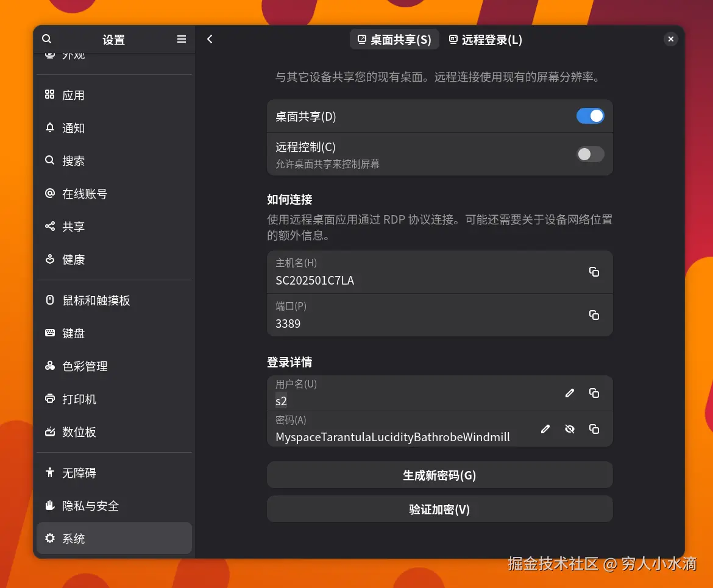Open the 隐私与安全 settings section

(114, 506)
